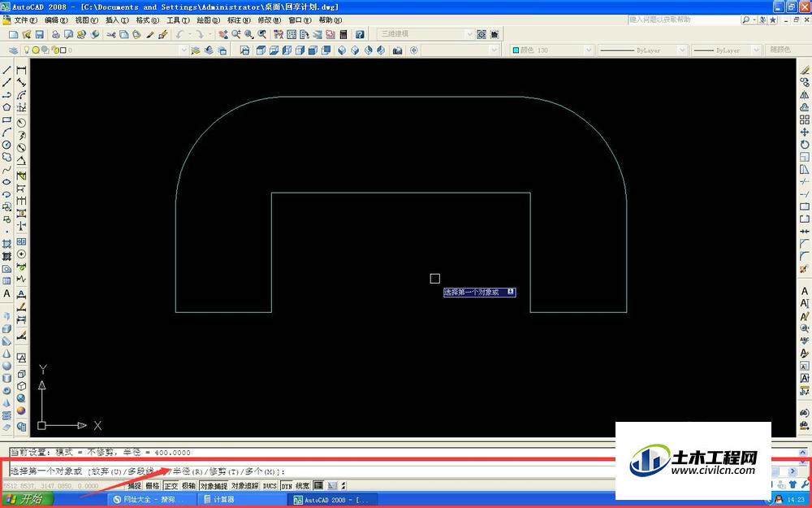Select the Circle draw tool

6,145
